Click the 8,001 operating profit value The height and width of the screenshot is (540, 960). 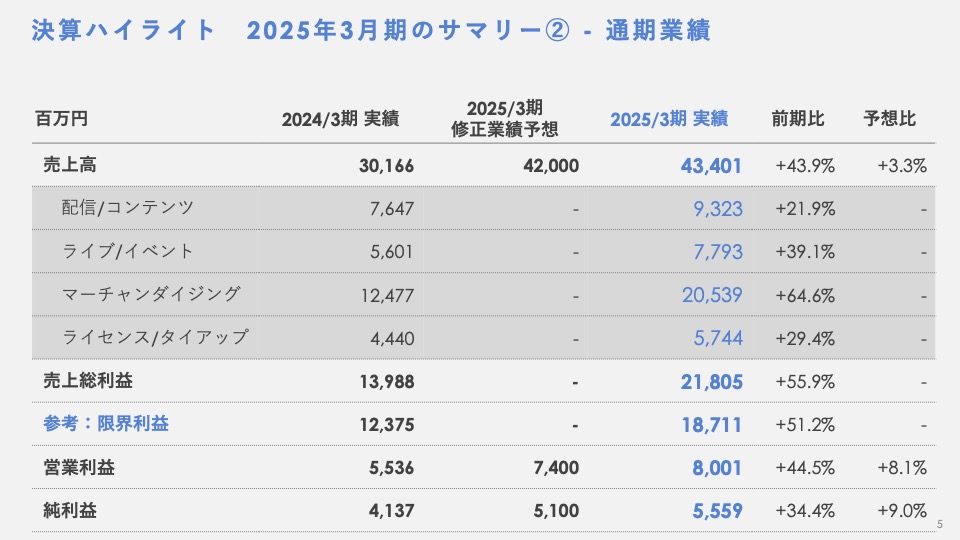(x=718, y=467)
